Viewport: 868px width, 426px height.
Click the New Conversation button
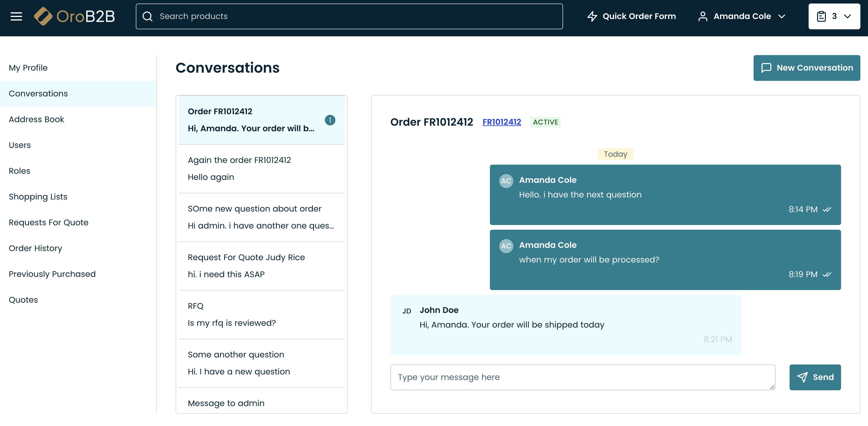[x=806, y=68]
